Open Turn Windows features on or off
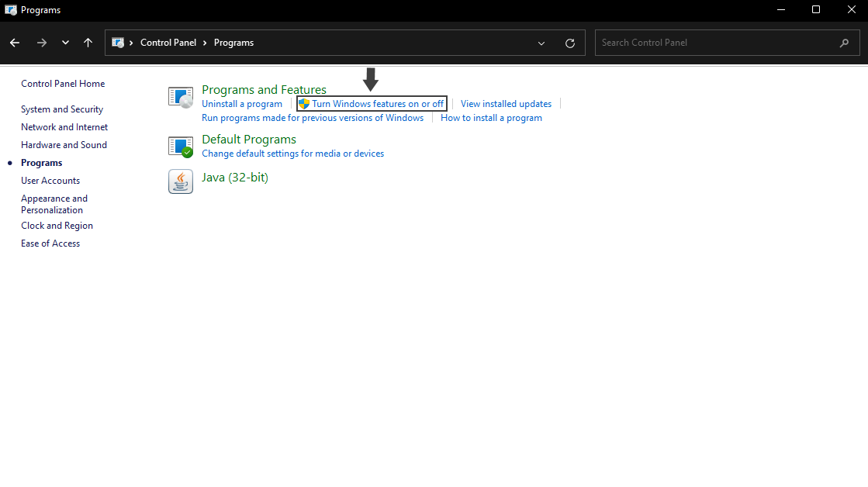Image resolution: width=868 pixels, height=487 pixels. 378,103
